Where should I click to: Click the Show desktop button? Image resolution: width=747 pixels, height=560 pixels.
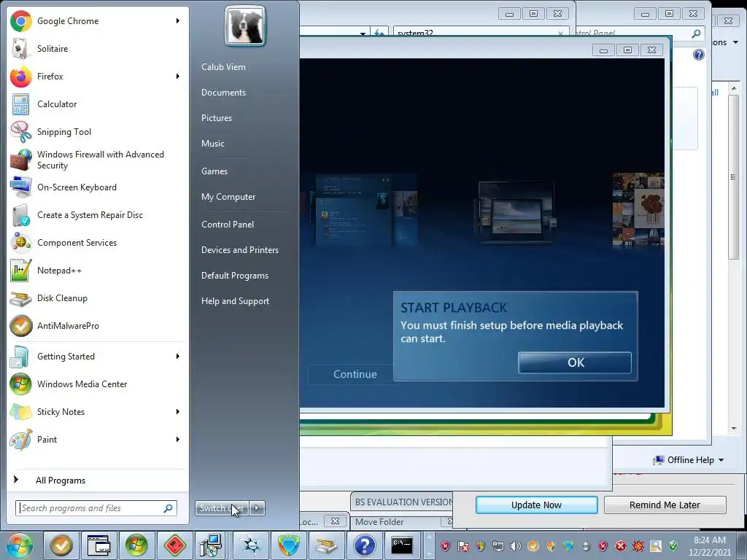coord(742,545)
